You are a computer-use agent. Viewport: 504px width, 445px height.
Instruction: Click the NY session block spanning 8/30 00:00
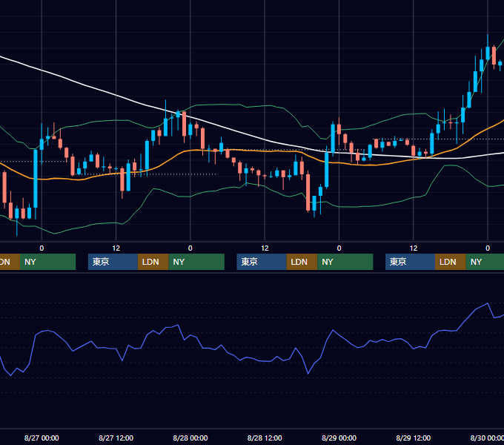[485, 262]
